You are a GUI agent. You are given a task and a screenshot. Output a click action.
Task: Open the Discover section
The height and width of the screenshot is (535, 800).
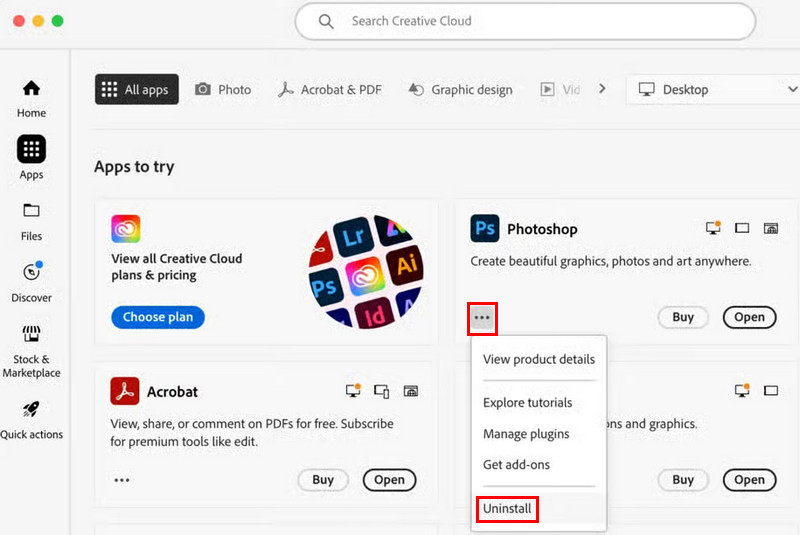click(x=31, y=282)
